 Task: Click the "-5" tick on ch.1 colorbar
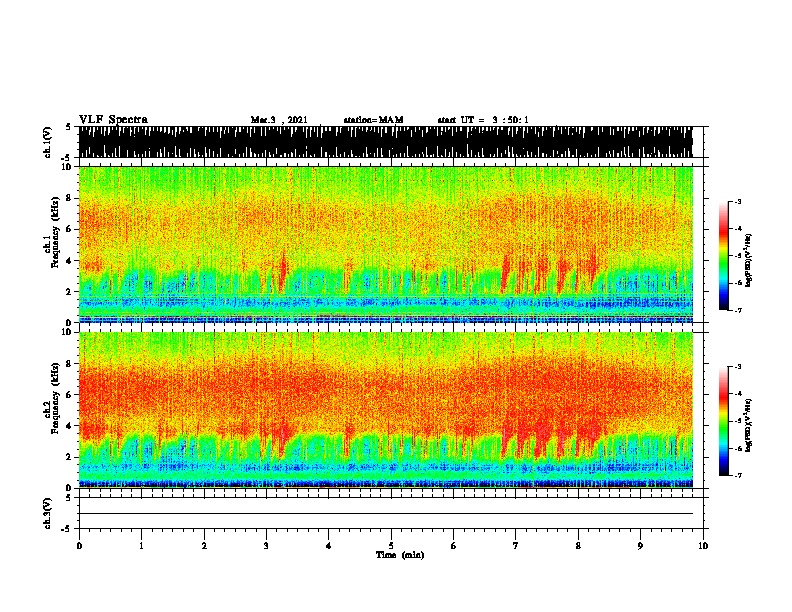(x=737, y=256)
